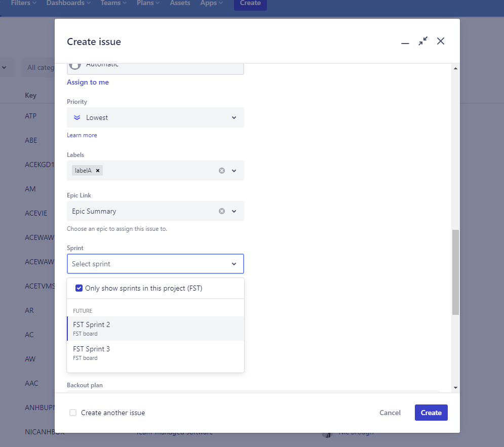Screen dimensions: 504x447
Task: Click the AW project key
Action: pyautogui.click(x=30, y=359)
